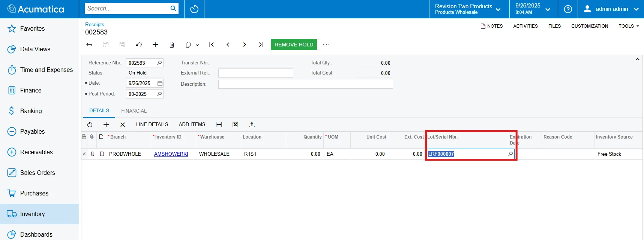The width and height of the screenshot is (644, 240).
Task: Collapse the summary form panel
Action: pos(638,60)
